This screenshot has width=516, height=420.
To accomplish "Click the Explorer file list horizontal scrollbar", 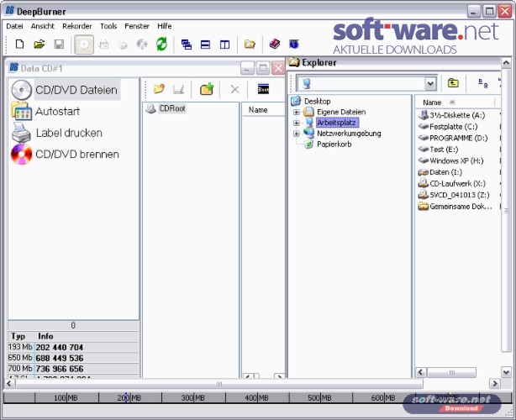I will 452,372.
